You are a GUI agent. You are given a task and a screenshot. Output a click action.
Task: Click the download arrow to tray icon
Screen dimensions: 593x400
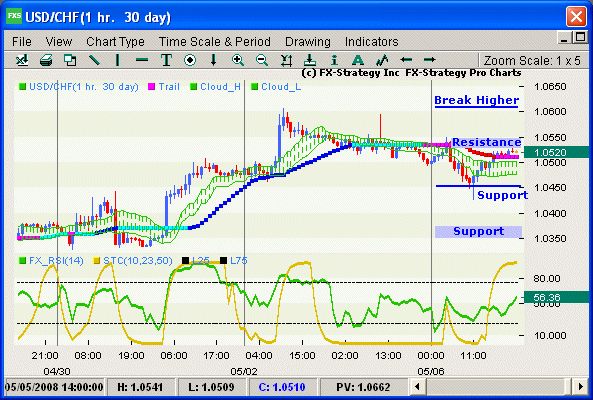pyautogui.click(x=310, y=60)
